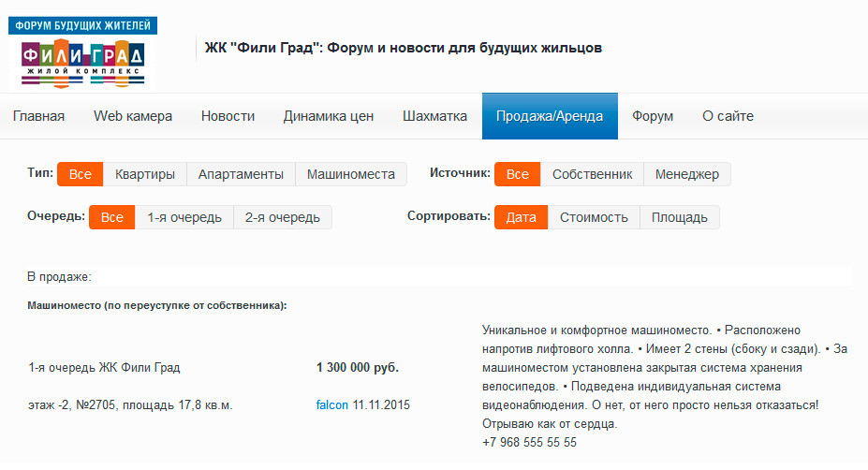Sort listings by Стоимость
868x470 pixels.
click(594, 217)
